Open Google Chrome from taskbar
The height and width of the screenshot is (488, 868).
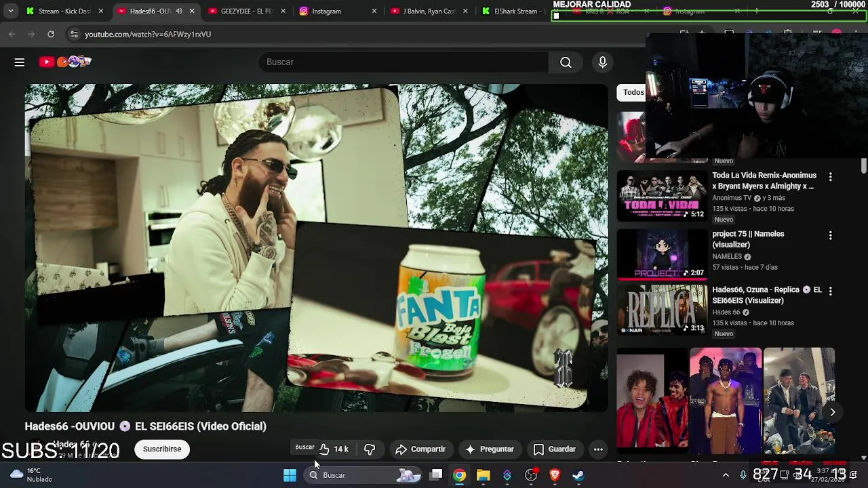(x=460, y=475)
